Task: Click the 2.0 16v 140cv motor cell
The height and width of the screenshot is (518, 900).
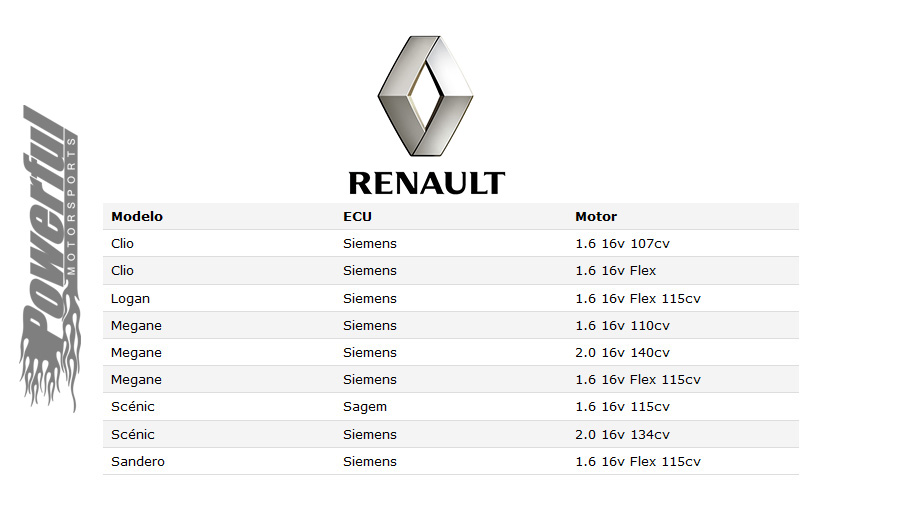Action: pos(622,353)
